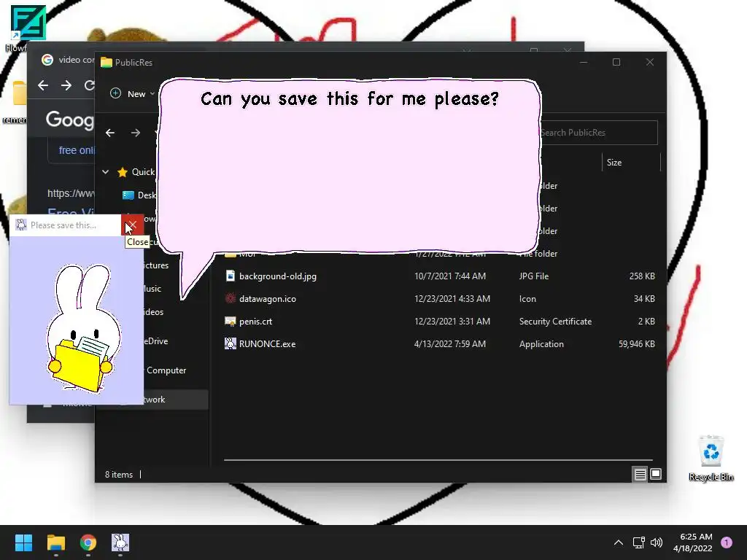This screenshot has height=560, width=747.
Task: Select the background-old.jpg file
Action: 439,276
